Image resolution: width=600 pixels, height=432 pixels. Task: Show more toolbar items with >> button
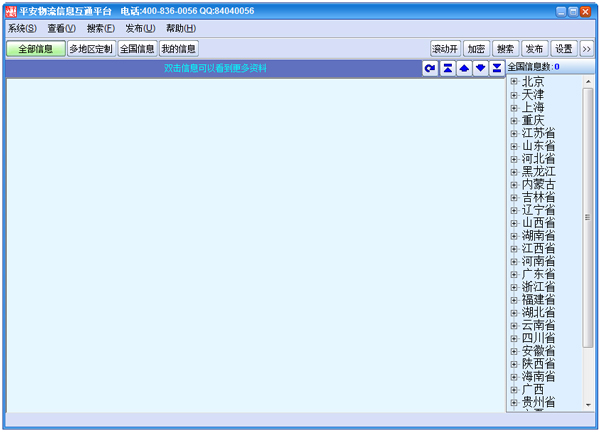point(587,49)
